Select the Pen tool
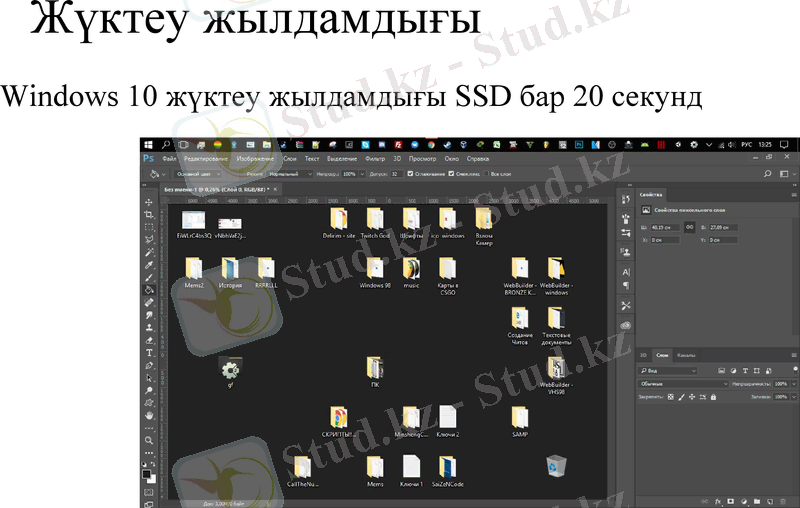800x508 pixels. click(148, 365)
